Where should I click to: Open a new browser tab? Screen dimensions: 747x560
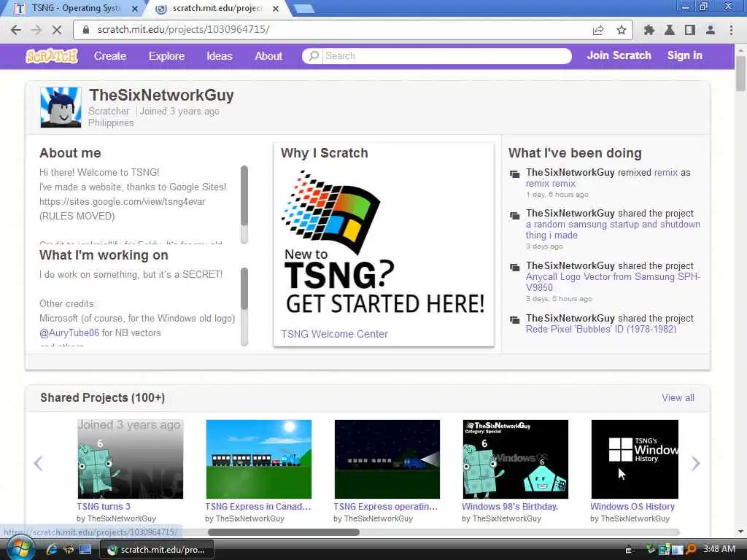[303, 9]
